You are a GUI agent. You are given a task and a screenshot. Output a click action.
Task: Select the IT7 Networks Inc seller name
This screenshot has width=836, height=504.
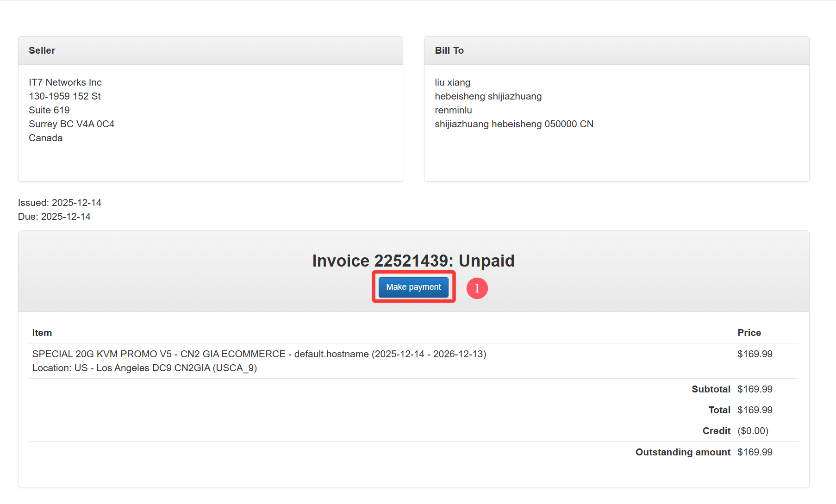coord(65,82)
